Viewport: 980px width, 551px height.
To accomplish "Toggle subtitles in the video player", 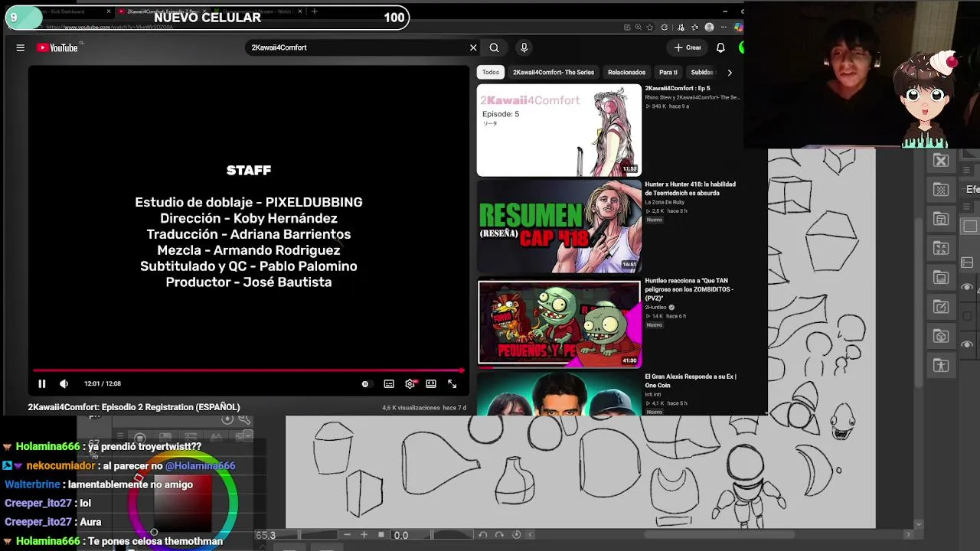I will 389,383.
